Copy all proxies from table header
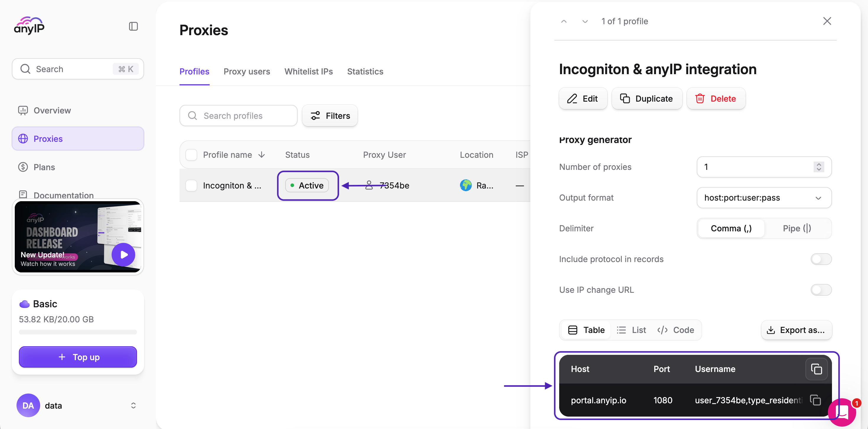Image resolution: width=868 pixels, height=429 pixels. 816,369
